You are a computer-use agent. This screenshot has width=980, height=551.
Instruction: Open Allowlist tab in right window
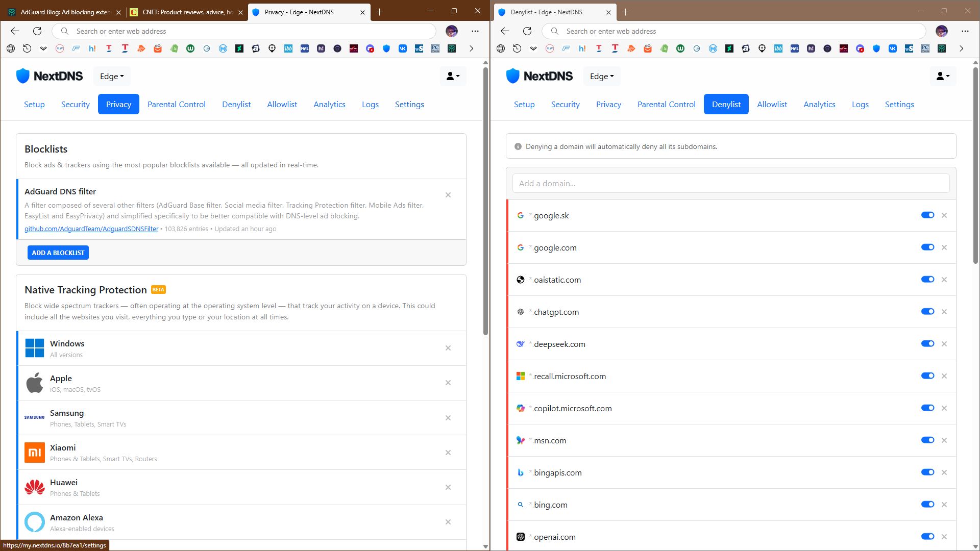pyautogui.click(x=772, y=104)
